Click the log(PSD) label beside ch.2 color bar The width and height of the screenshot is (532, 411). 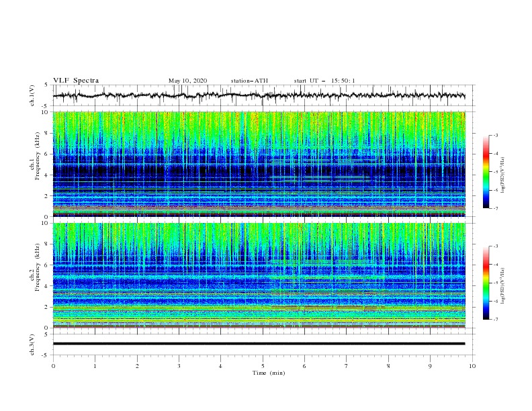(x=502, y=286)
